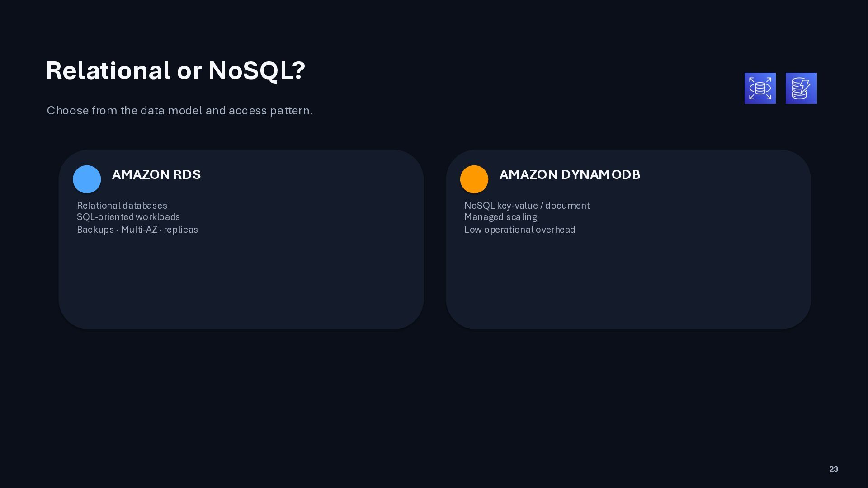
Task: Select the SQL-oriented workloads line
Action: (x=128, y=217)
